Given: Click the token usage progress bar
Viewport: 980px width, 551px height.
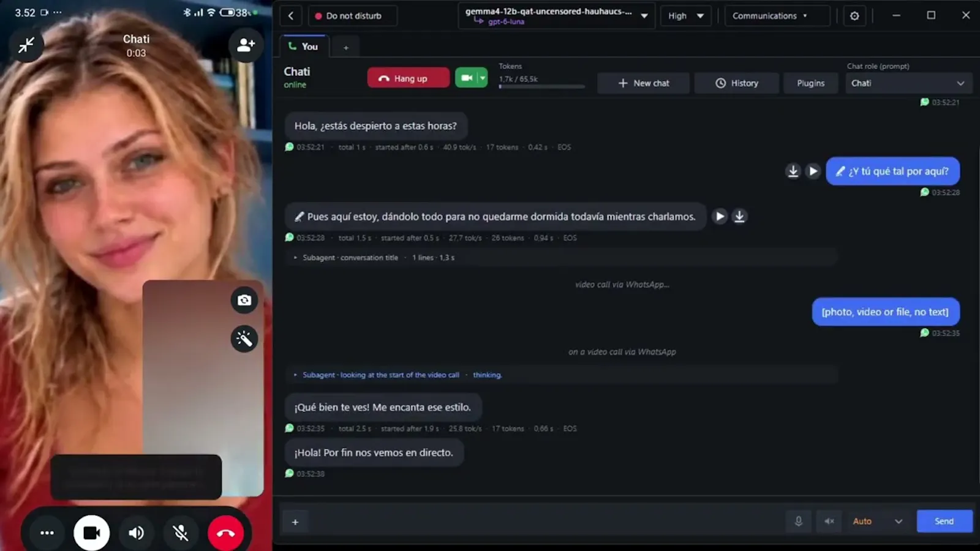Looking at the screenshot, I should tap(541, 87).
